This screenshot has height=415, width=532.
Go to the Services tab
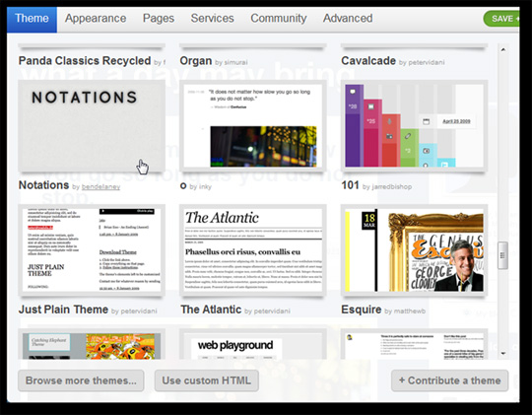(213, 19)
